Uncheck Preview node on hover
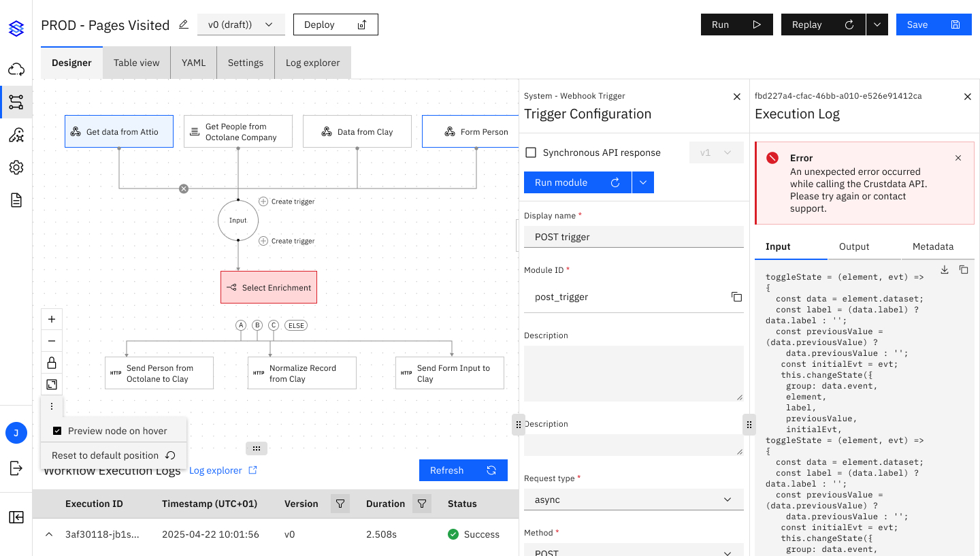 (57, 430)
